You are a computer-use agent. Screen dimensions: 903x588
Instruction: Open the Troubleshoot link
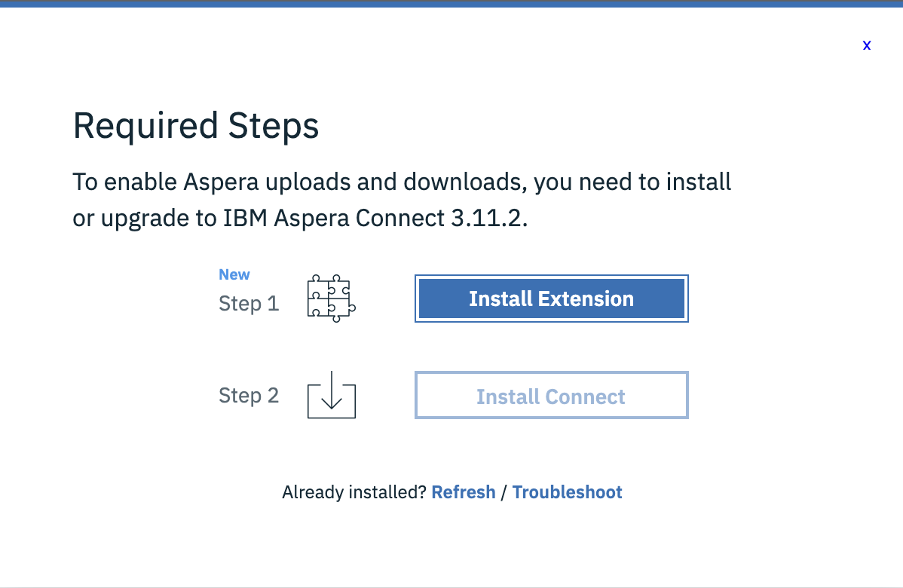567,492
